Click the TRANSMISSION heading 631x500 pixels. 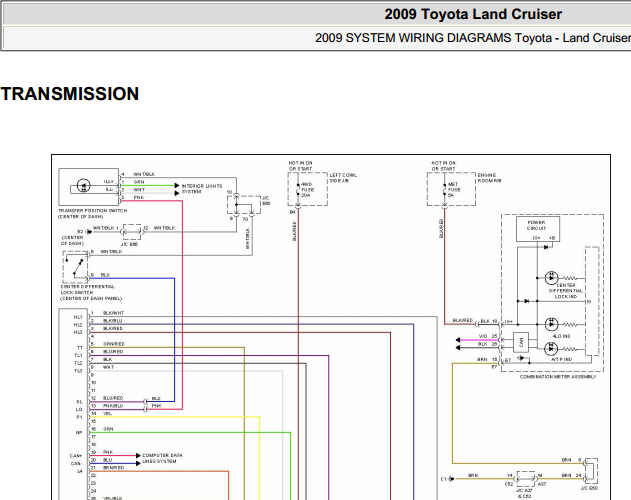pyautogui.click(x=70, y=94)
